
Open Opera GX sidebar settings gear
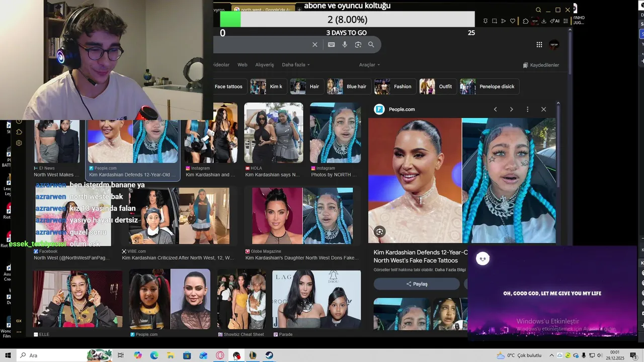pos(19,143)
